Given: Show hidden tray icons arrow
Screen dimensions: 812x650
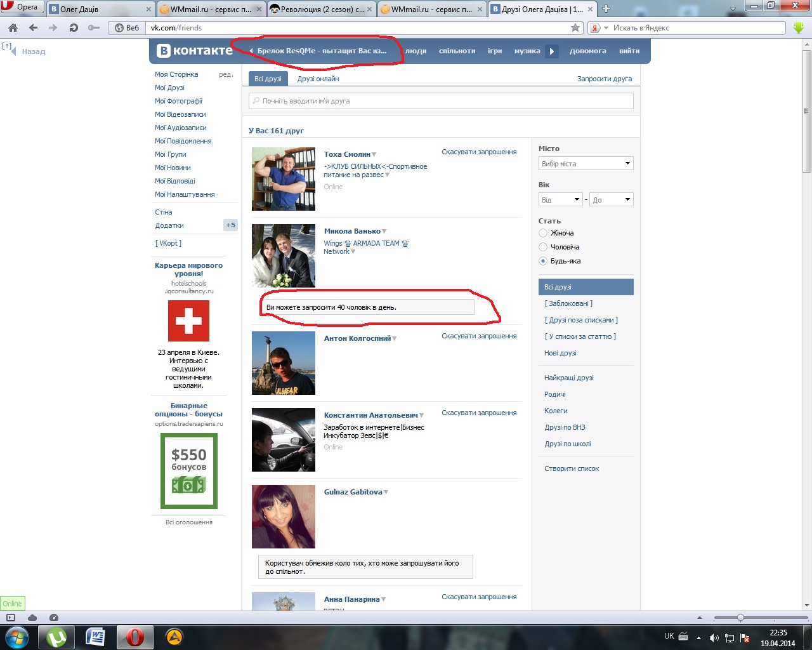Looking at the screenshot, I should [698, 638].
